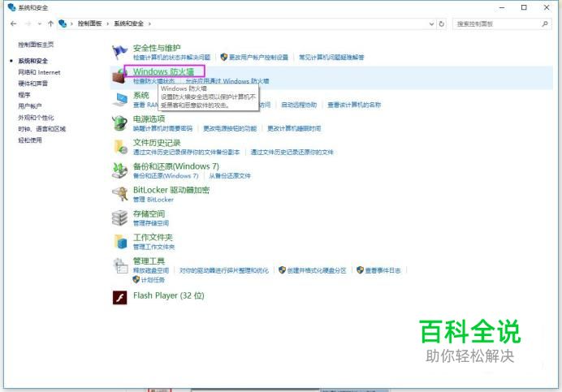The image size is (562, 392).
Task: Click the BitLocker keys icon
Action: click(119, 194)
